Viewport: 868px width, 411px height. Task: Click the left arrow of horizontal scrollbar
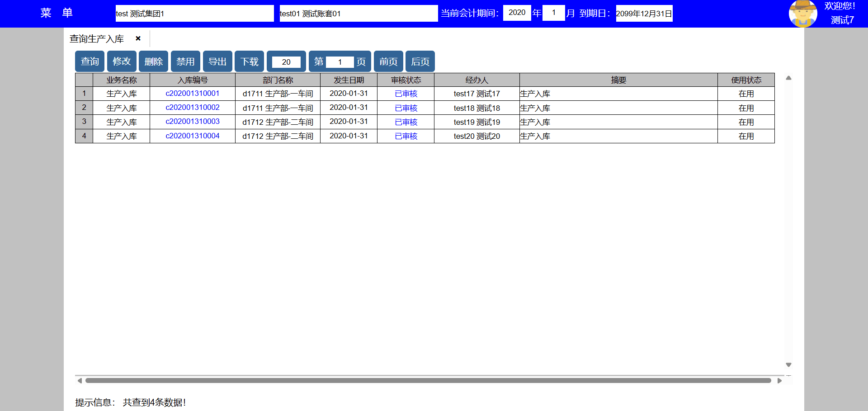tap(80, 381)
